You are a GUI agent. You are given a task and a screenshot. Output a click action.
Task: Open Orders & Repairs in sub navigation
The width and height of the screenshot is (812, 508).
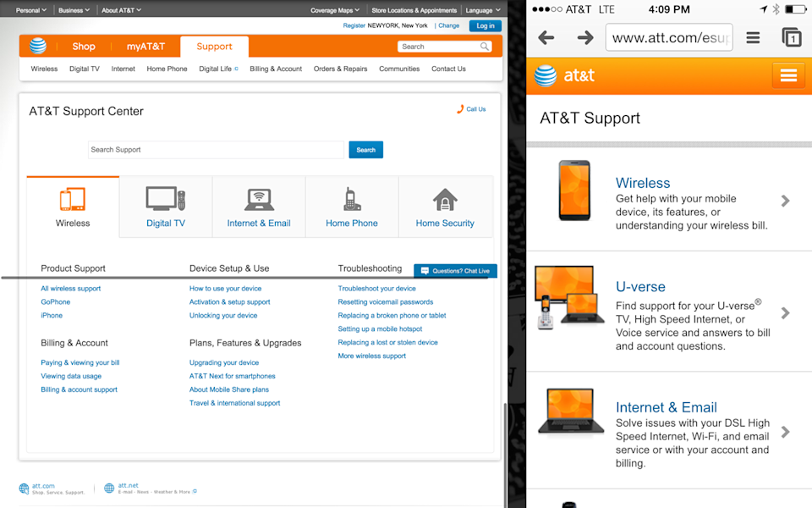pyautogui.click(x=340, y=69)
